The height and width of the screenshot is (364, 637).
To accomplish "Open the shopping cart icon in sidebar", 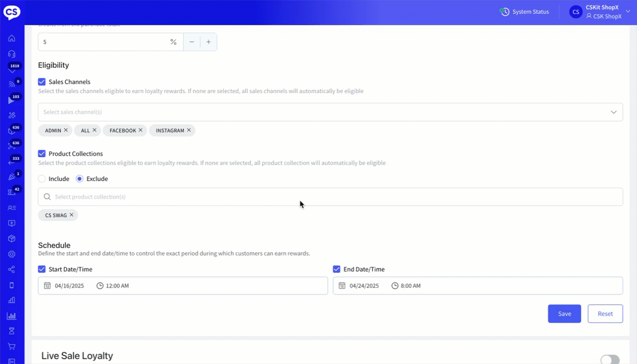I will coord(11,346).
